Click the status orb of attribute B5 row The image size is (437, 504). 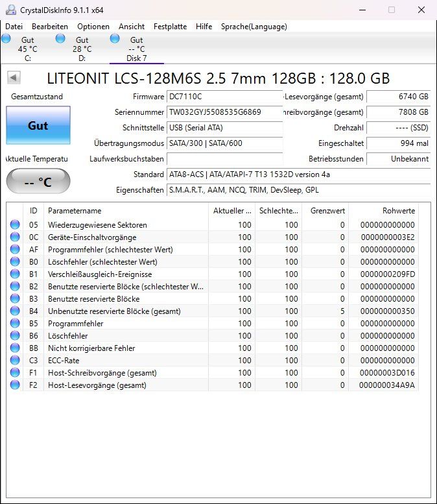(15, 323)
